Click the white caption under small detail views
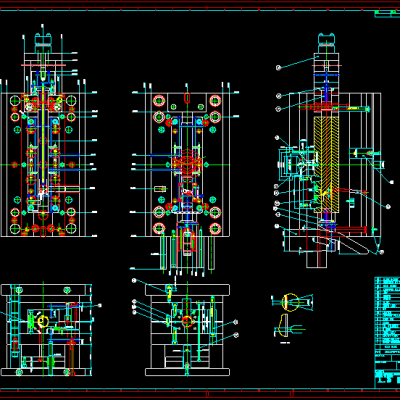 click(x=285, y=342)
